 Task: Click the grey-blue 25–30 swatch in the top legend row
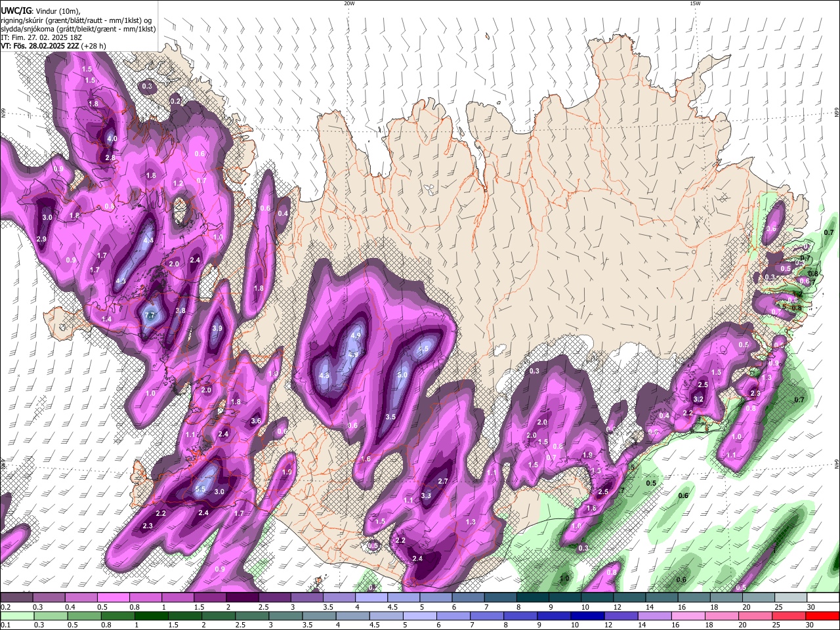coord(791,598)
